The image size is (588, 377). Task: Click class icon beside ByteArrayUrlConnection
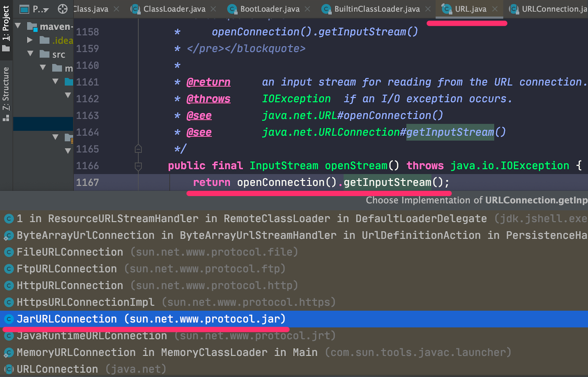[x=9, y=236]
